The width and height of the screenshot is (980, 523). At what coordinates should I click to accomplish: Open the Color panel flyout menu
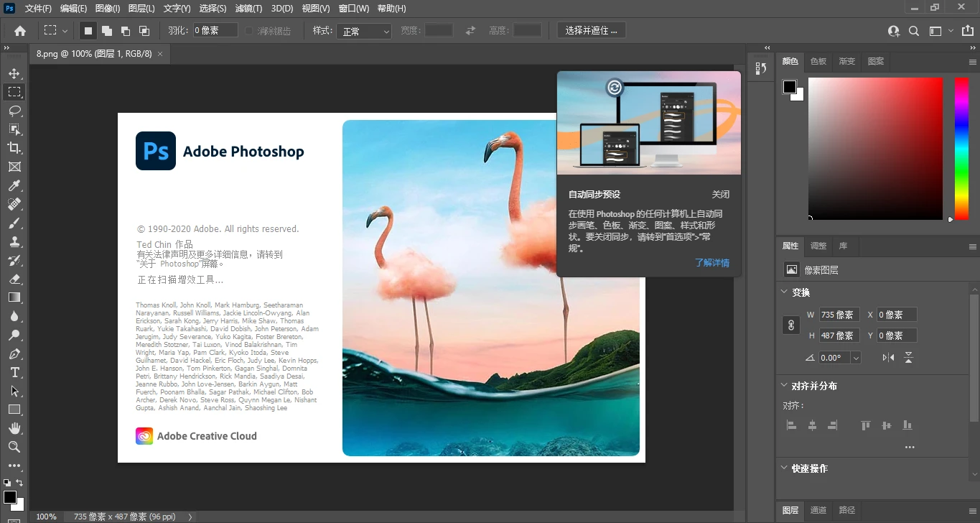972,62
